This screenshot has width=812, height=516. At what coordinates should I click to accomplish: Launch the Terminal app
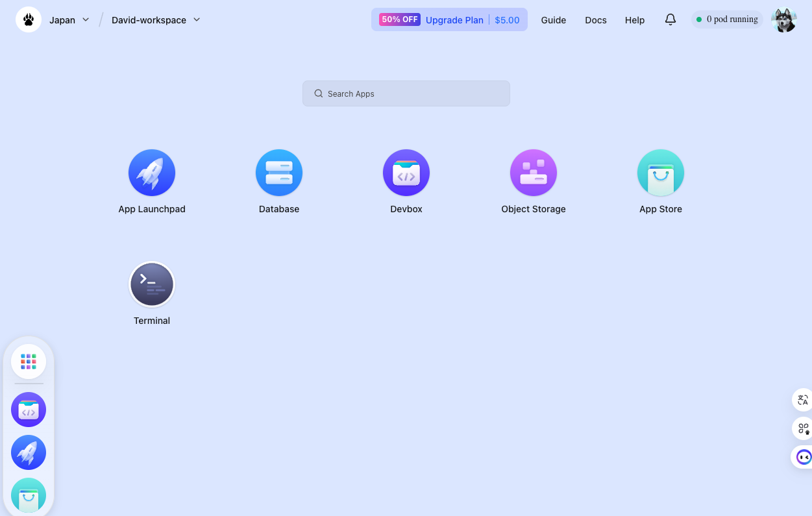pos(152,284)
